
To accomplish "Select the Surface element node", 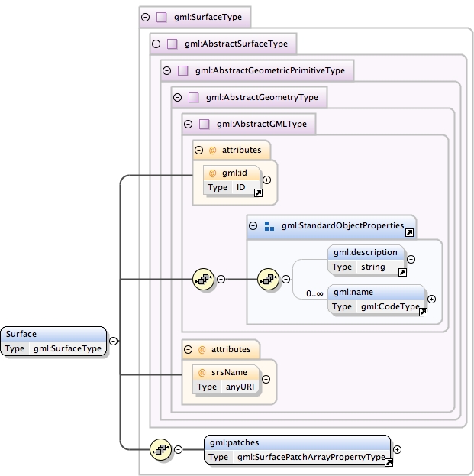I will tap(53, 342).
